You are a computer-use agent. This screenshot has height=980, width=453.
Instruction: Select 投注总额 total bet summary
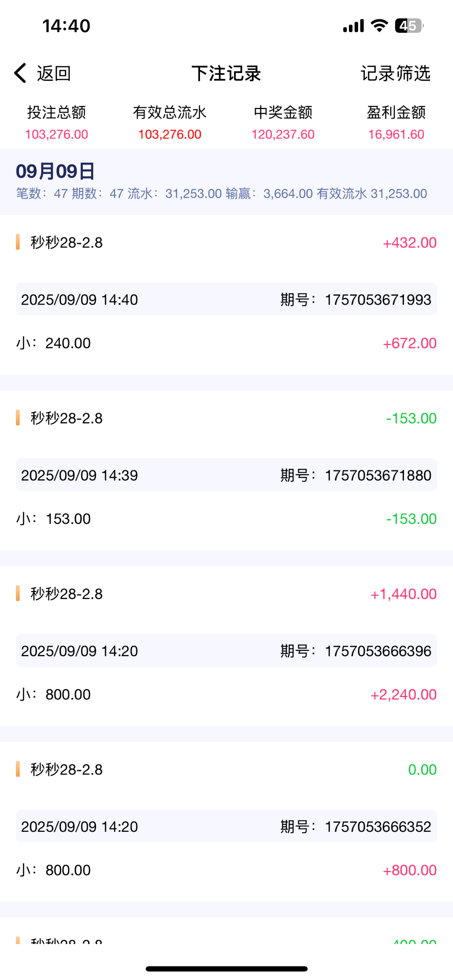57,122
